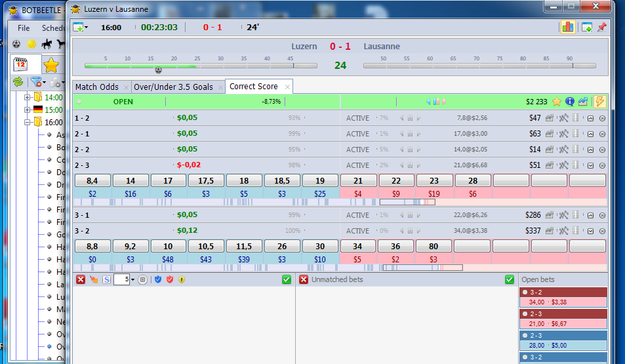Viewport: 625px width, 364px height.
Task: Close the Correct Score tab
Action: tap(287, 87)
